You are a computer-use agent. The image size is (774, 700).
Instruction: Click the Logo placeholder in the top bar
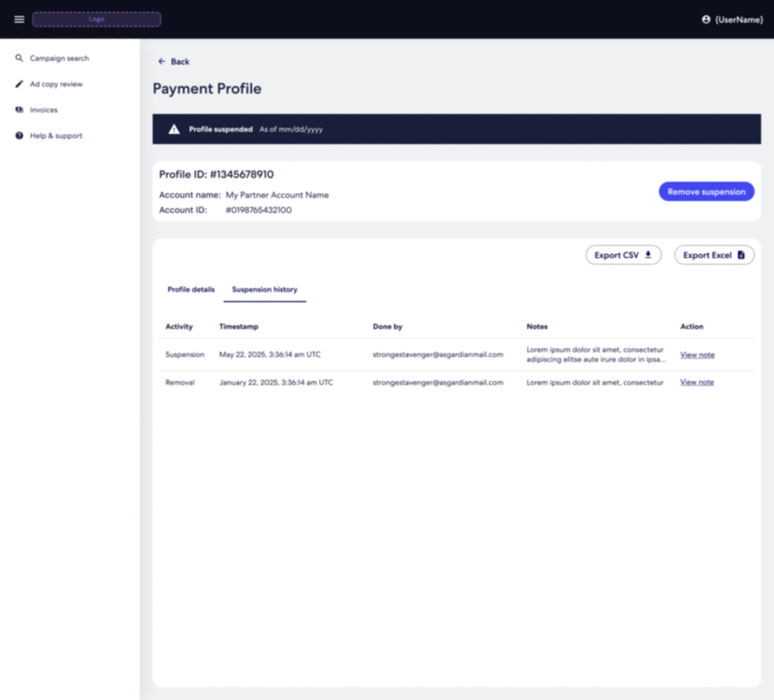pyautogui.click(x=96, y=19)
